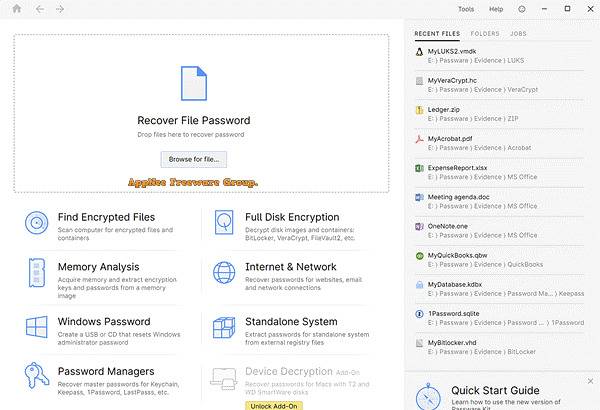Viewport: 600px width, 410px height.
Task: Open the Internet & Network title
Action: 291,267
